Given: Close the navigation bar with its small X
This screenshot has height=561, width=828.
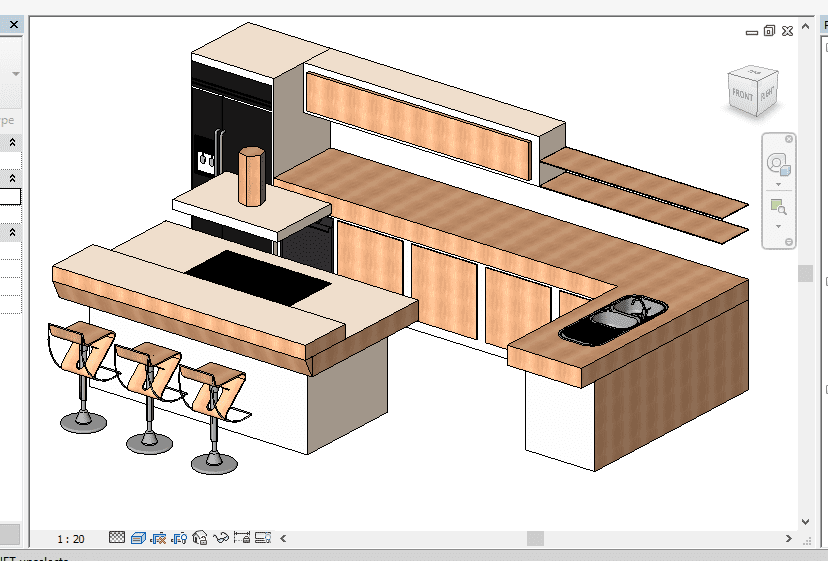Looking at the screenshot, I should [x=788, y=139].
